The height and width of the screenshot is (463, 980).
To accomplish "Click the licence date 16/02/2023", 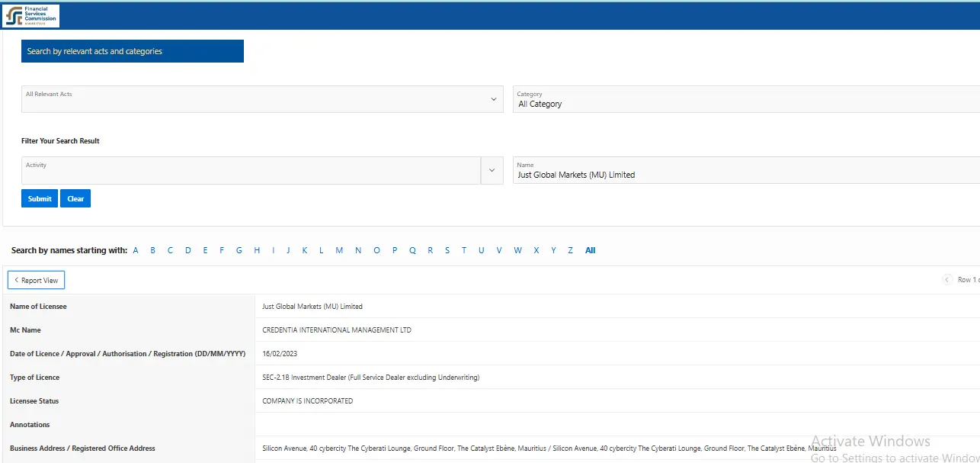I will 280,354.
